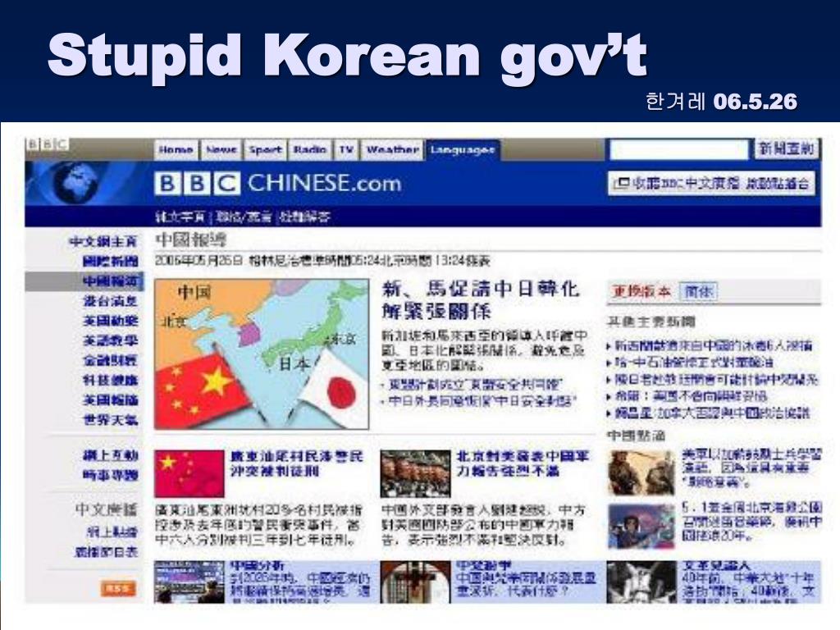Click the listen to BBC Chinese radio button

pos(711,184)
